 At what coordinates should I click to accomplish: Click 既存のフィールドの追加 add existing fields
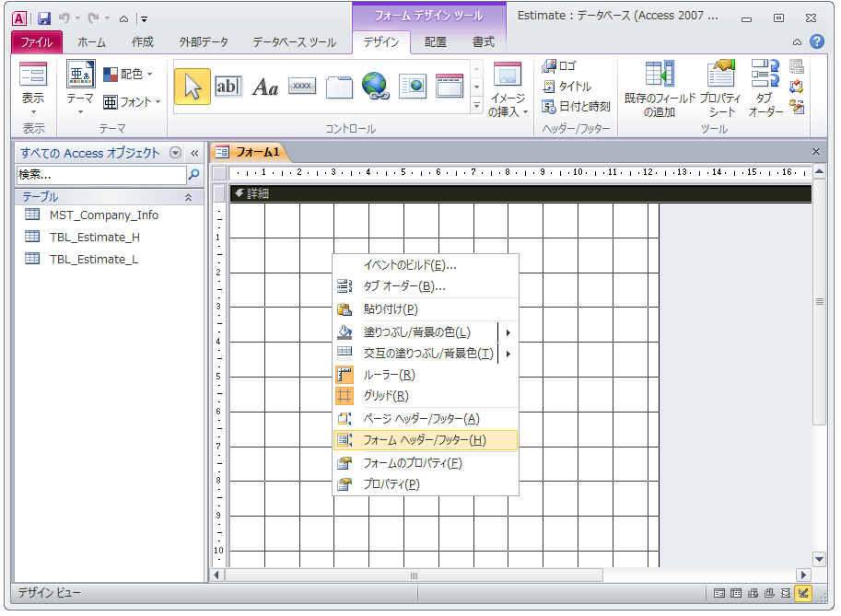pyautogui.click(x=660, y=89)
